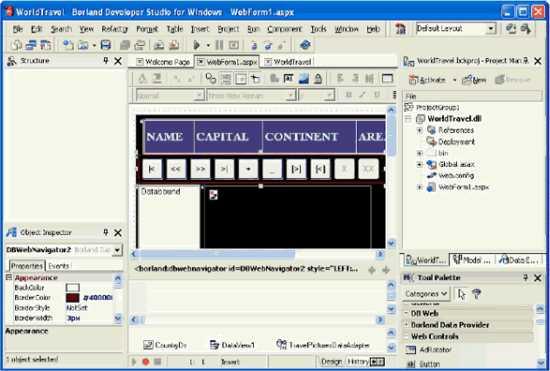Screen dimensions: 550x371
Task: Open the Default Layout dropdown
Action: tap(491, 28)
